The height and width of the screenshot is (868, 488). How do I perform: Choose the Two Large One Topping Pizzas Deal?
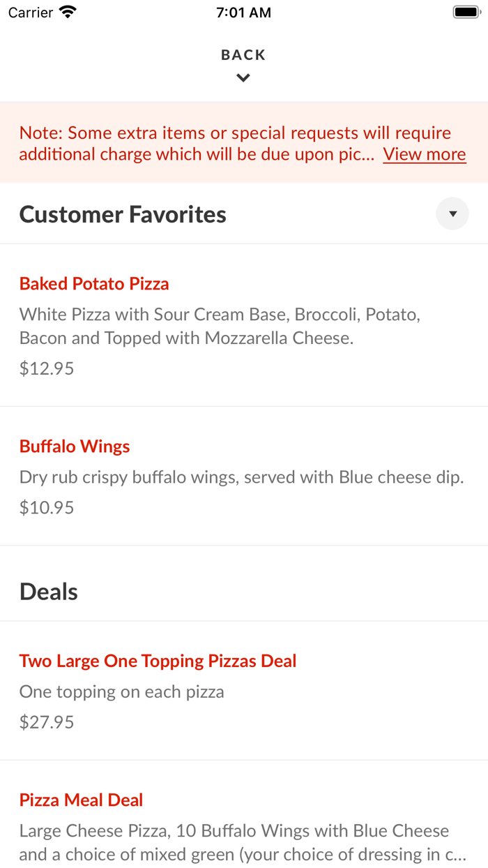tap(158, 660)
